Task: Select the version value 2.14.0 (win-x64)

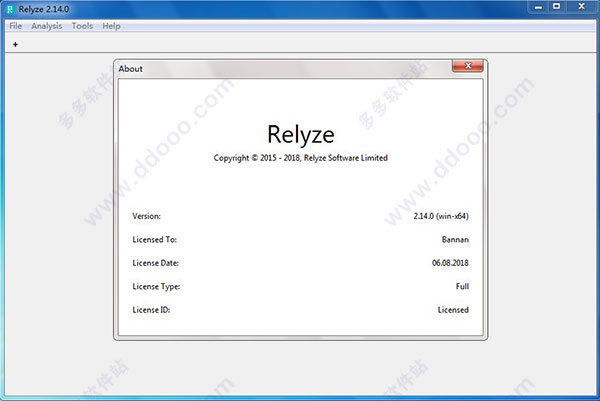Action: (x=441, y=216)
